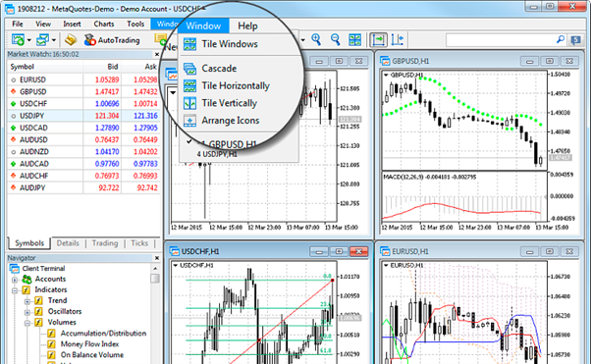The height and width of the screenshot is (364, 591).
Task: Click the search magnifier icon in the search box
Action: (561, 39)
